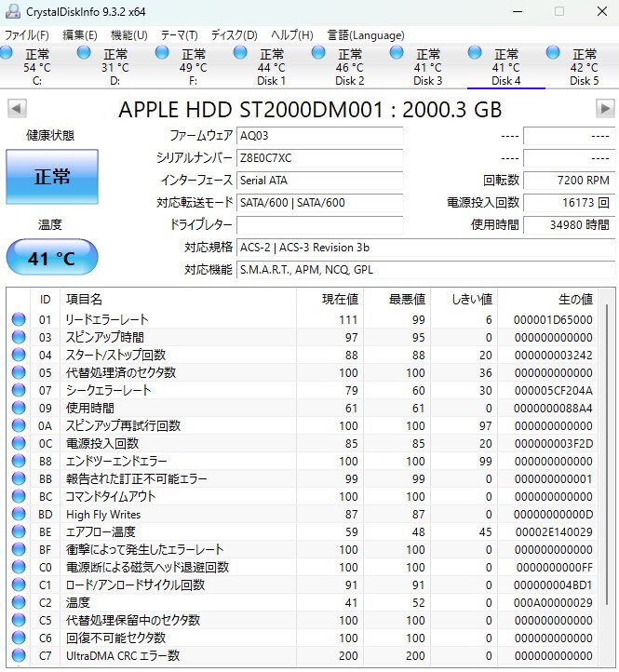Click the しきい値 column header

pyautogui.click(x=464, y=299)
